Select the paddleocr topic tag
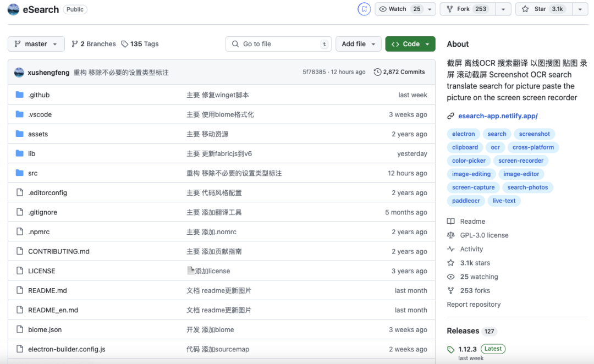Viewport: 594px width, 364px height. coord(466,201)
